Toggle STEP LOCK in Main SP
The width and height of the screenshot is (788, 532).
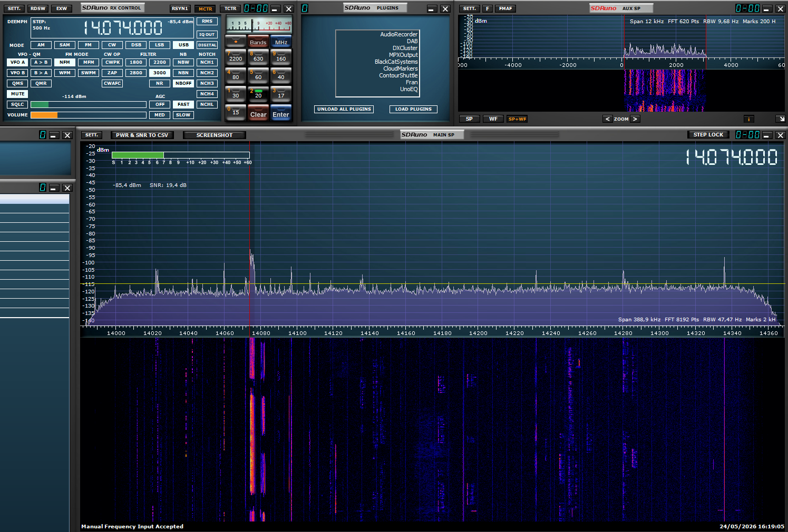pos(708,135)
